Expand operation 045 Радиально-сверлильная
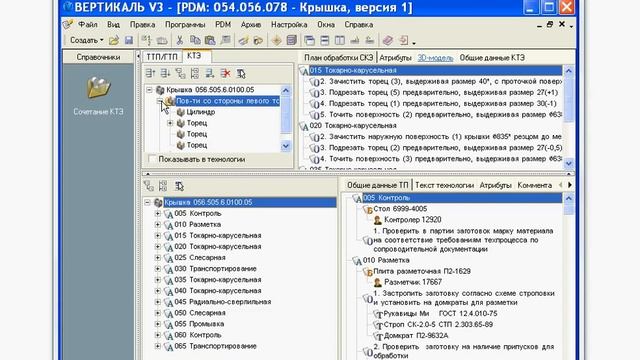Viewport: 640px width, 360px height. (x=158, y=302)
